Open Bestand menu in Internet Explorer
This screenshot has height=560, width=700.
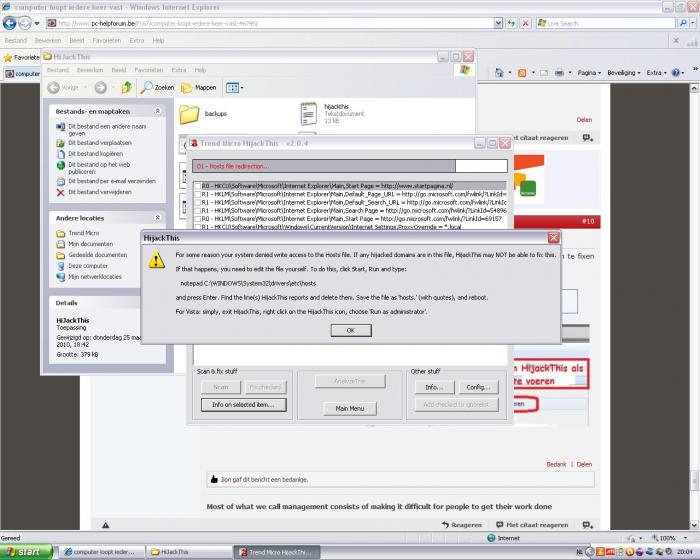(16, 41)
